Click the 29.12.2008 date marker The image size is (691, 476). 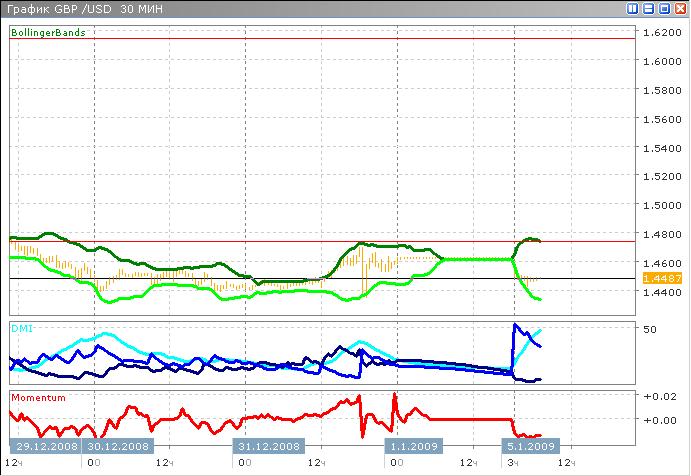(43, 446)
